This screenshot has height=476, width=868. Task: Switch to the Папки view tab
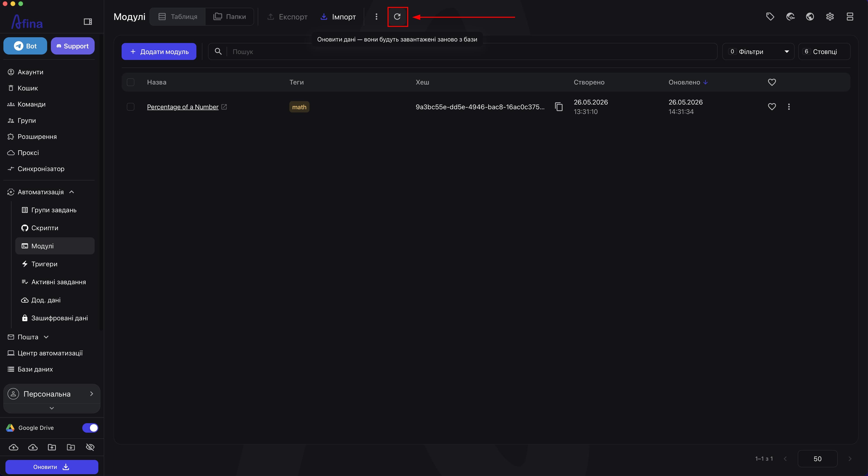pos(229,16)
